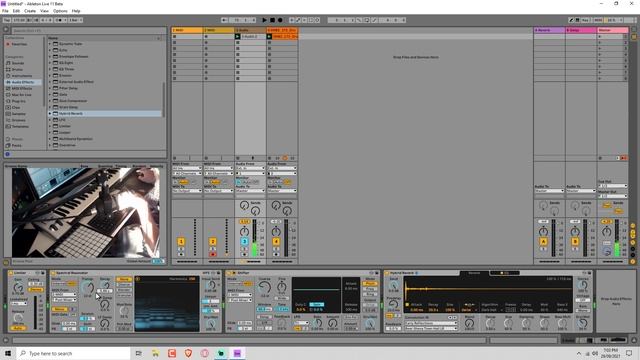
Task: Open track 3 Audio From dropdown
Action: point(250,168)
